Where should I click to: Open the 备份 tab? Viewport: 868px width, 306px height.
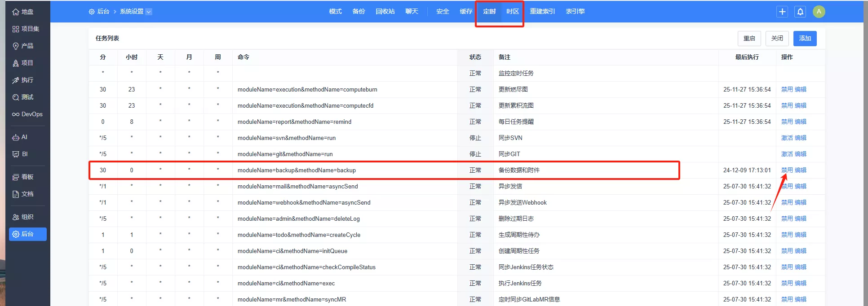pyautogui.click(x=359, y=12)
